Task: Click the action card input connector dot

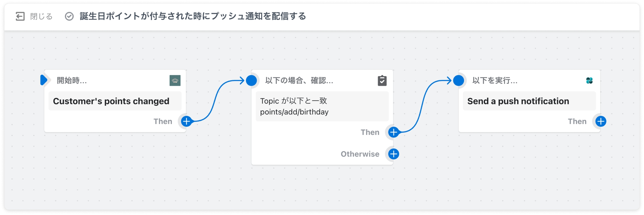Action: pos(458,80)
